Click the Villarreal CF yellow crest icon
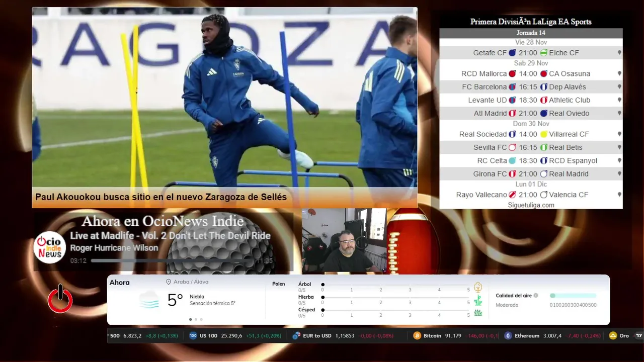The image size is (644, 362). (543, 134)
